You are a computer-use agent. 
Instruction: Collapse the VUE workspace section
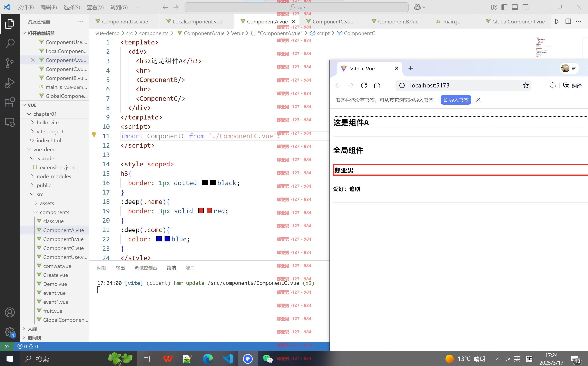tap(24, 105)
